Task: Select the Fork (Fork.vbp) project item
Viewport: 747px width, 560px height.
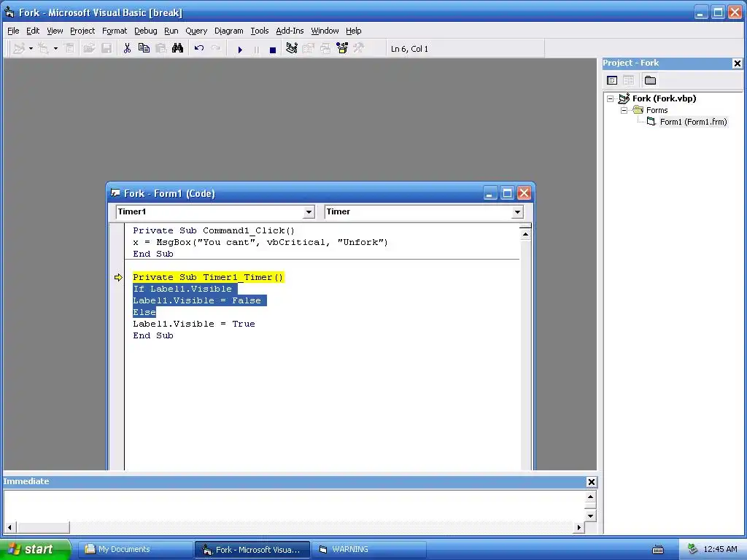Action: [664, 98]
